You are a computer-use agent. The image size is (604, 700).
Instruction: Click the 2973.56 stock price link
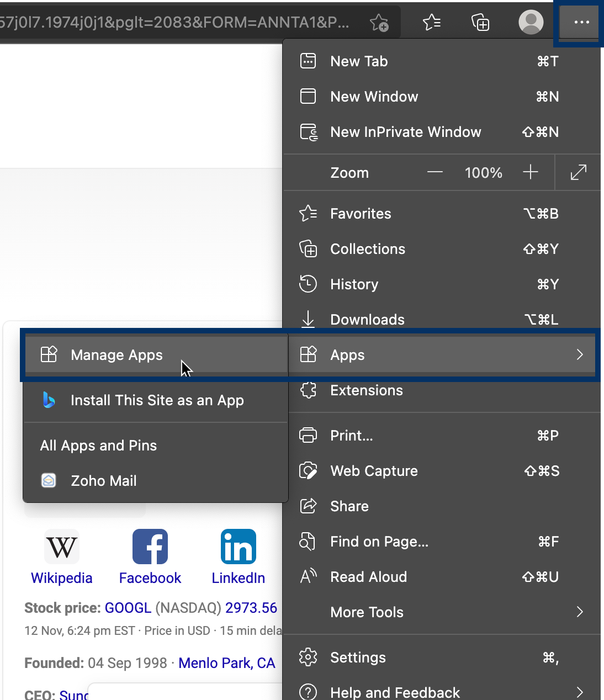(251, 608)
